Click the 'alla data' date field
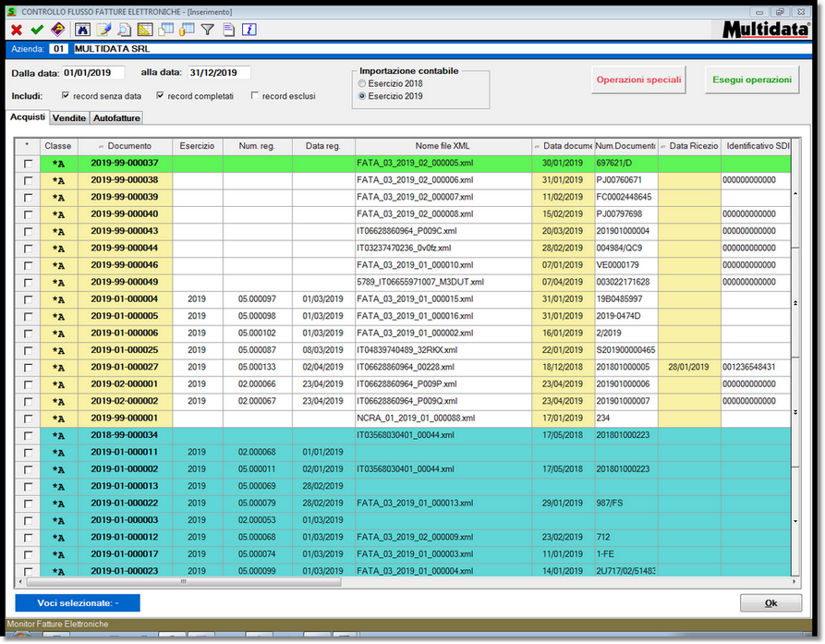The width and height of the screenshot is (825, 644). click(x=219, y=73)
